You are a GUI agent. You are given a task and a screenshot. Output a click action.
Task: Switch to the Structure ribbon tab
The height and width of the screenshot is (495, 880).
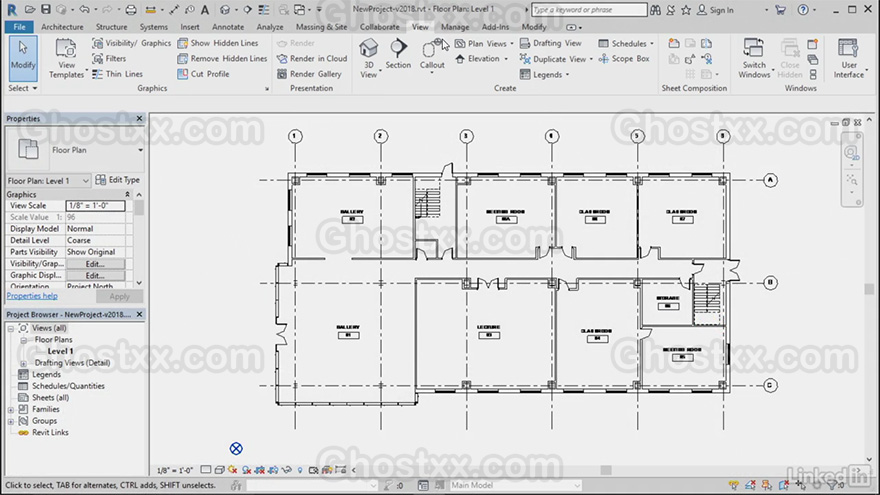click(x=111, y=27)
